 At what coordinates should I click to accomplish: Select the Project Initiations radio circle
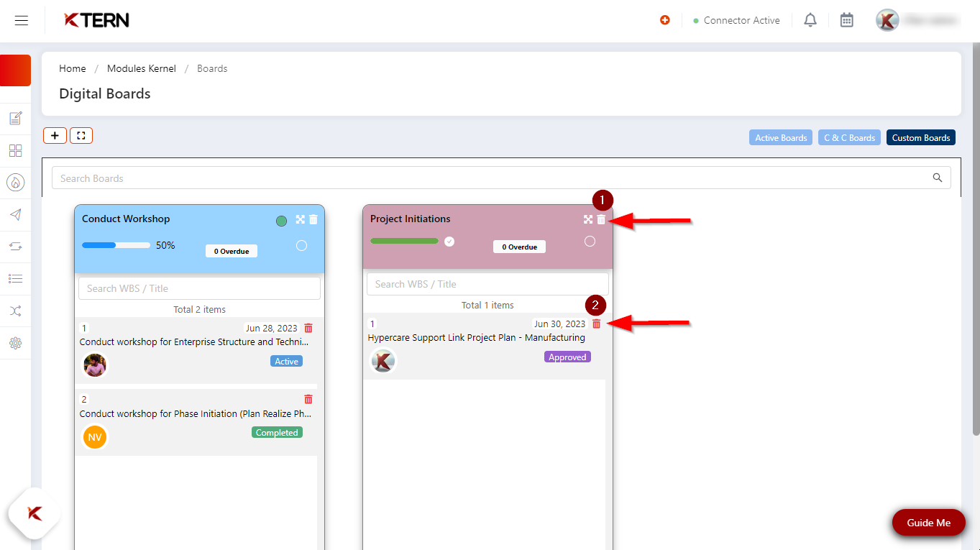(x=590, y=242)
